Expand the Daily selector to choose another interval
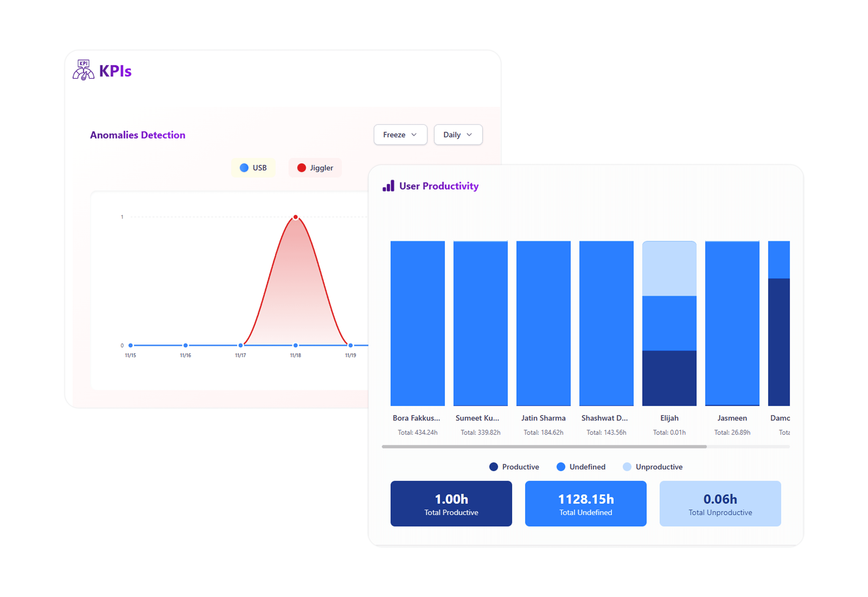Image resolution: width=868 pixels, height=597 pixels. tap(458, 135)
